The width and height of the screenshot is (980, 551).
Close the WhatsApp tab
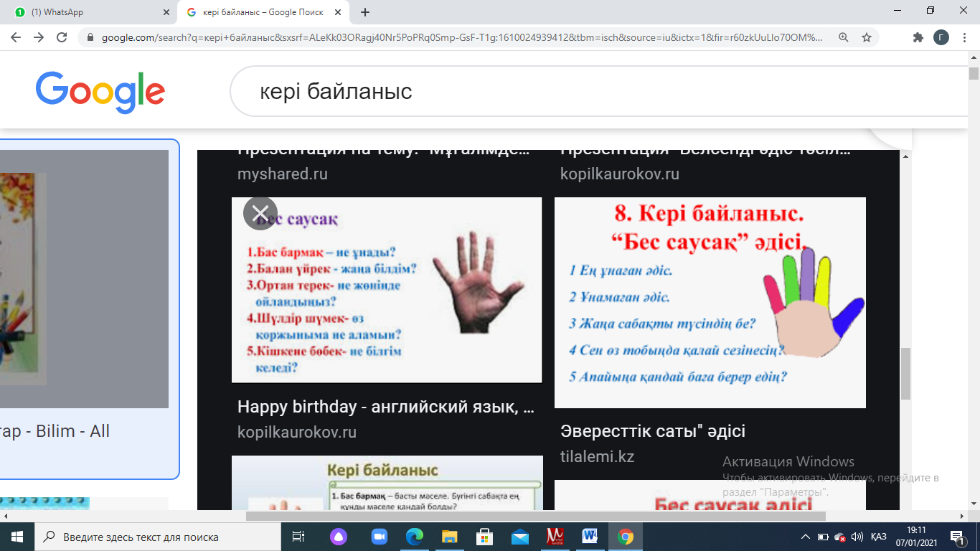point(166,12)
